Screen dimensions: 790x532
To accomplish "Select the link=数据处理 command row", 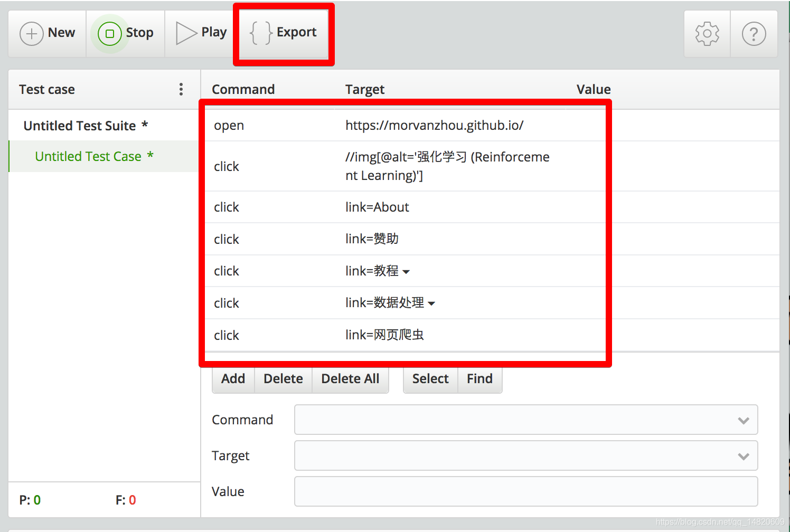I will pos(491,303).
